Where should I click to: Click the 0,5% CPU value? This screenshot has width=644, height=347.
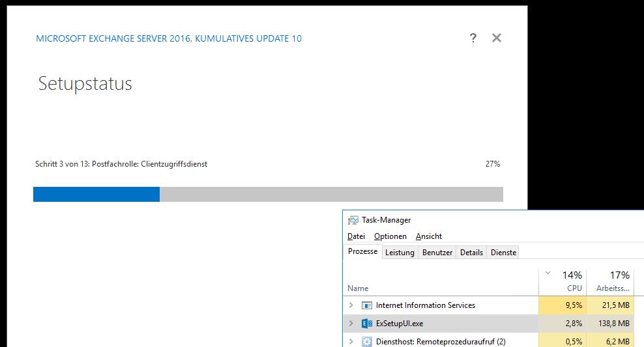click(x=574, y=341)
